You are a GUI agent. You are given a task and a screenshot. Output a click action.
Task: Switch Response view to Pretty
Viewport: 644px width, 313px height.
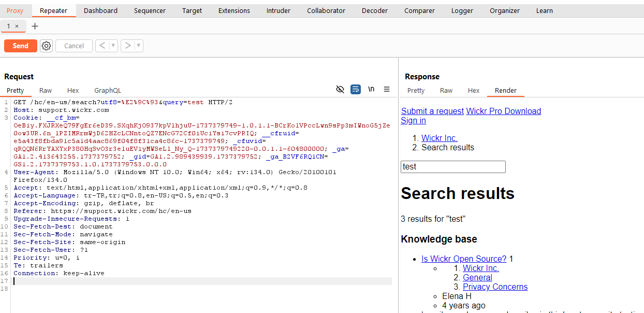pyautogui.click(x=416, y=90)
